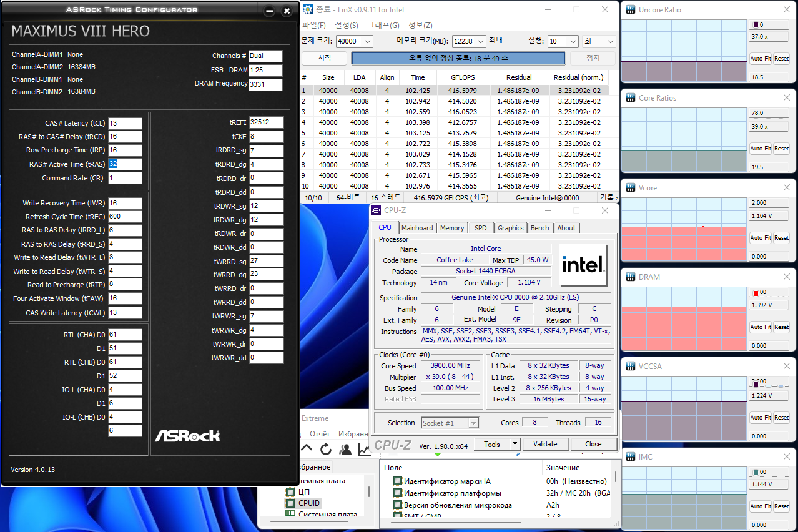Screen dimensions: 798x532
Task: Click the up arrow icon in AIDA64 toolbar
Action: pyautogui.click(x=307, y=449)
